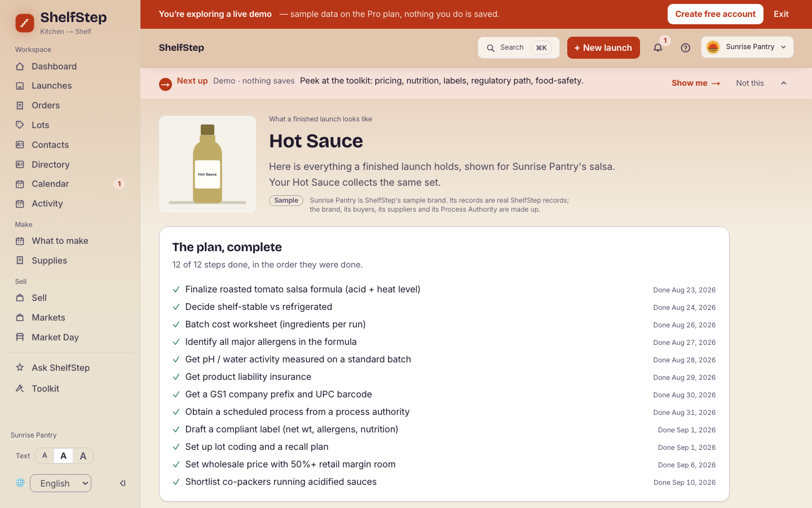The height and width of the screenshot is (508, 812).
Task: Set text size to smallest A
Action: 45,456
